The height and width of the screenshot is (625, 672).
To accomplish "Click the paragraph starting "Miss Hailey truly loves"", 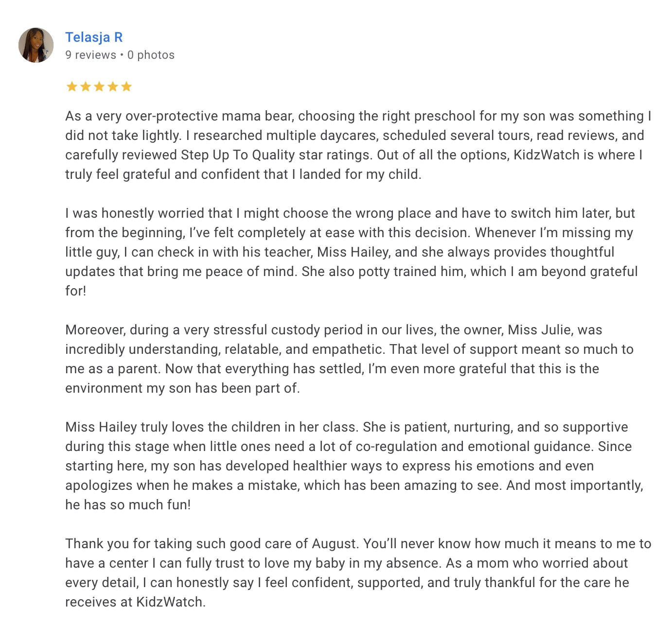I will tap(354, 466).
